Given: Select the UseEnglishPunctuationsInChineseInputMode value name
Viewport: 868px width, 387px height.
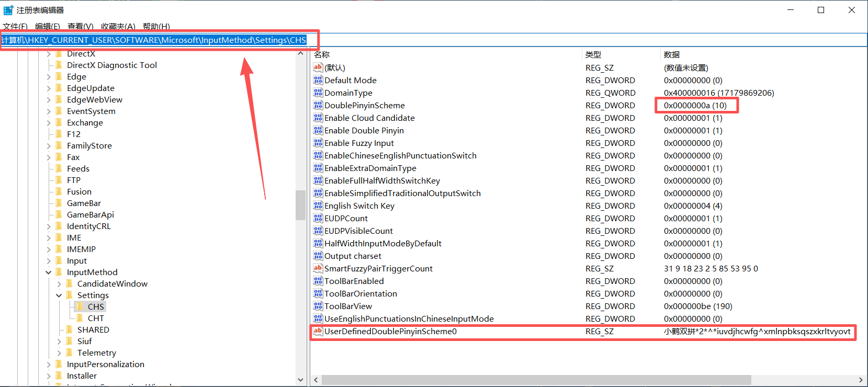Looking at the screenshot, I should click(409, 318).
